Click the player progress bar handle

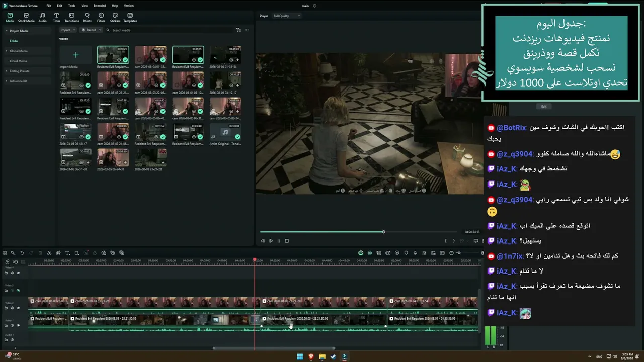tap(383, 232)
